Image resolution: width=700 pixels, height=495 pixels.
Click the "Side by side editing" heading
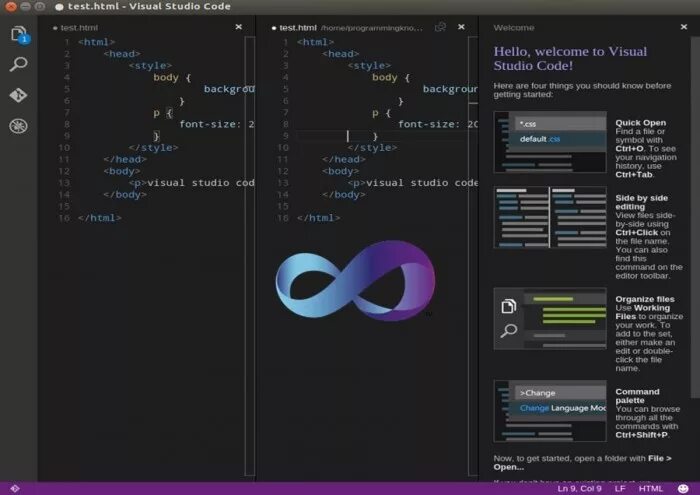point(642,202)
